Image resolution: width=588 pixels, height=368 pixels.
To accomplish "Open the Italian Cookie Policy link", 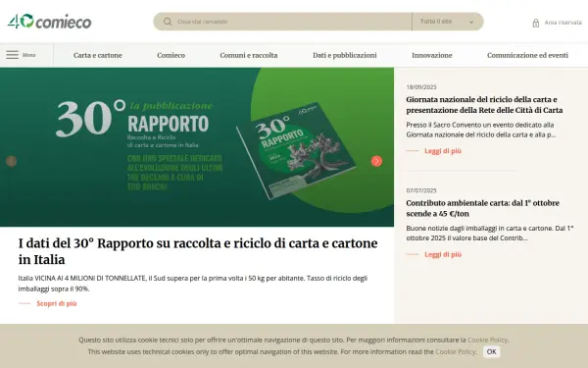I will pos(487,340).
